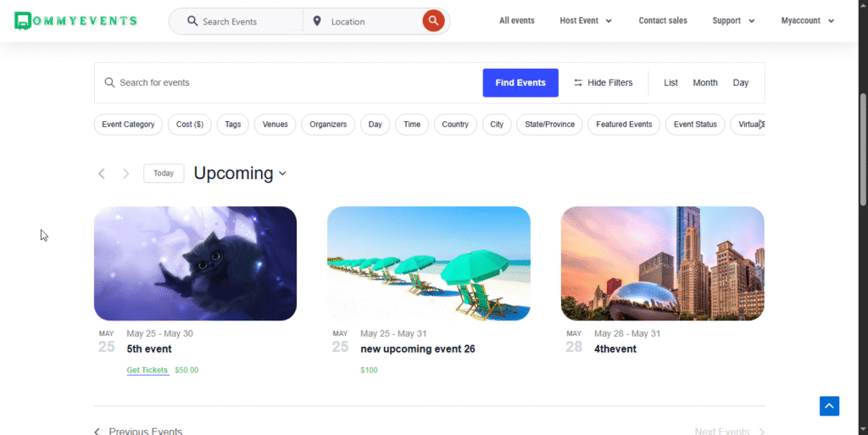The image size is (868, 435).
Task: Open the Time filter
Action: (x=412, y=125)
